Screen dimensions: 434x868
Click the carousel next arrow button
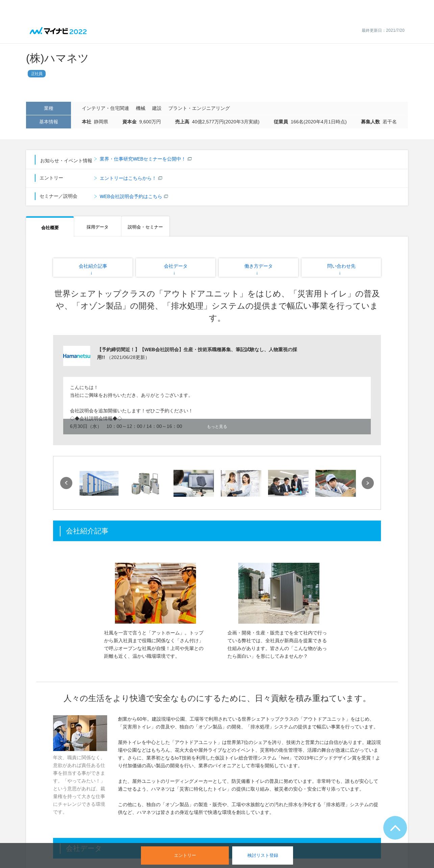pos(368,483)
